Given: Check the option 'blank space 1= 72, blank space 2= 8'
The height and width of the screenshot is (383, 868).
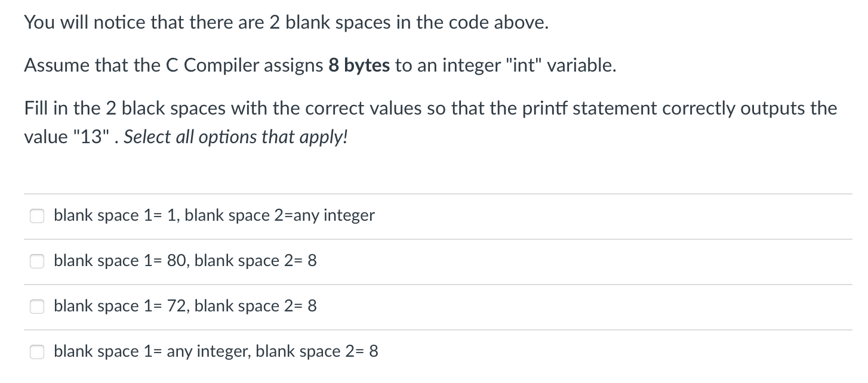Looking at the screenshot, I should (37, 307).
